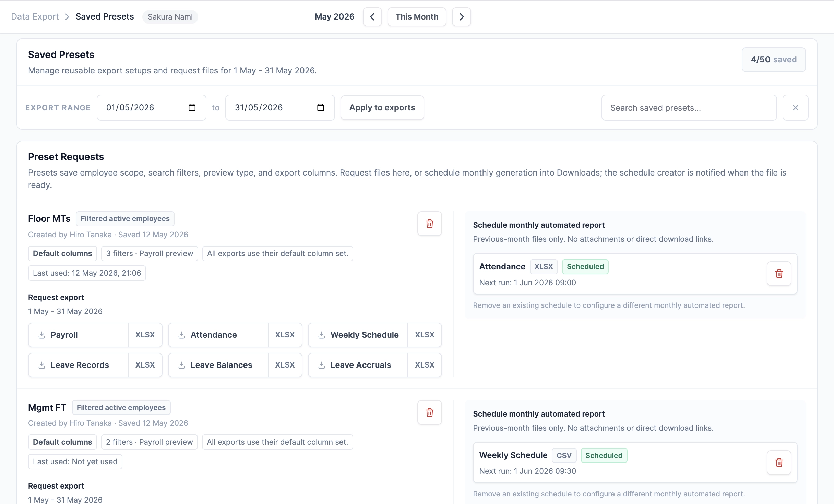Request the Leave Balances export
Image resolution: width=834 pixels, height=504 pixels.
point(218,365)
